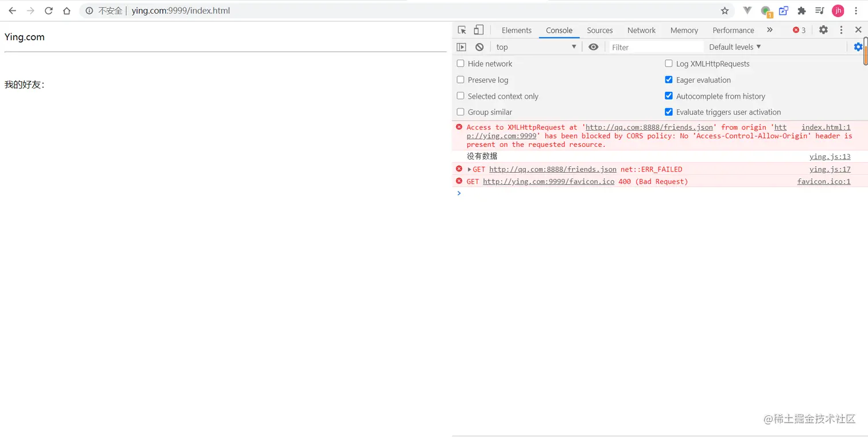This screenshot has width=868, height=437.
Task: Toggle the device toolbar icon
Action: tap(478, 30)
